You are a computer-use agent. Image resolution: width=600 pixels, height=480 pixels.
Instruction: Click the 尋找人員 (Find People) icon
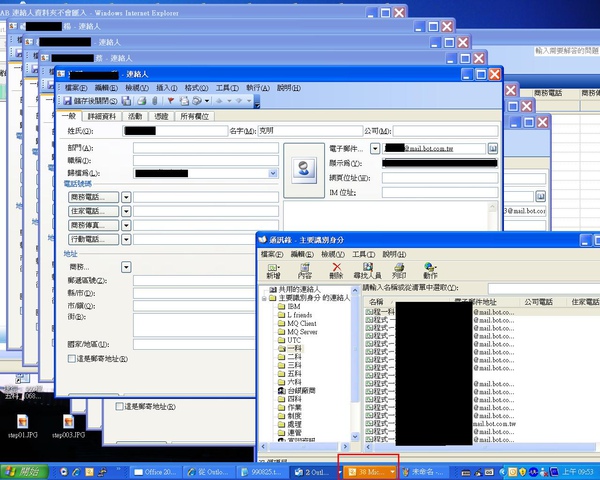tap(367, 271)
